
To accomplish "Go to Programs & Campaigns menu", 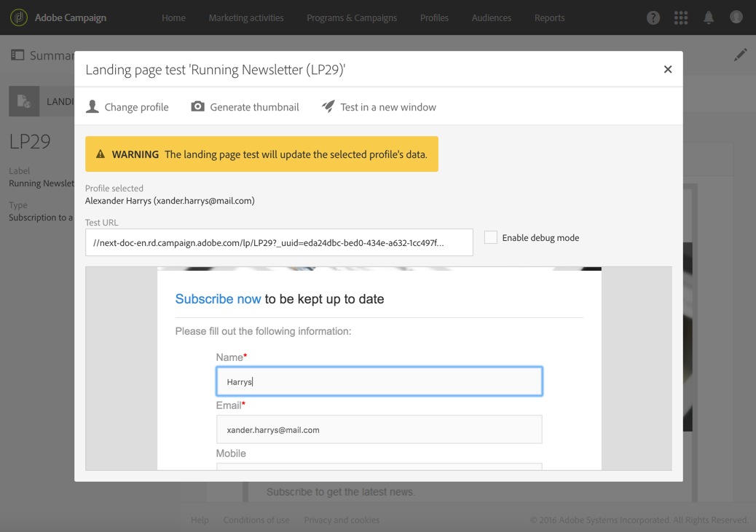I will (x=352, y=17).
